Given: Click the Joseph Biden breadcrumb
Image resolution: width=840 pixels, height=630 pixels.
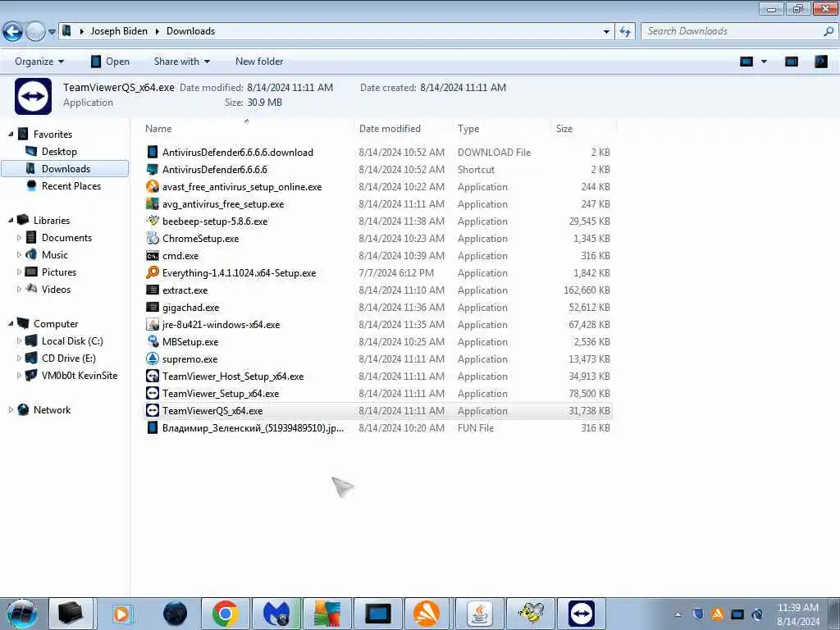Looking at the screenshot, I should (119, 31).
